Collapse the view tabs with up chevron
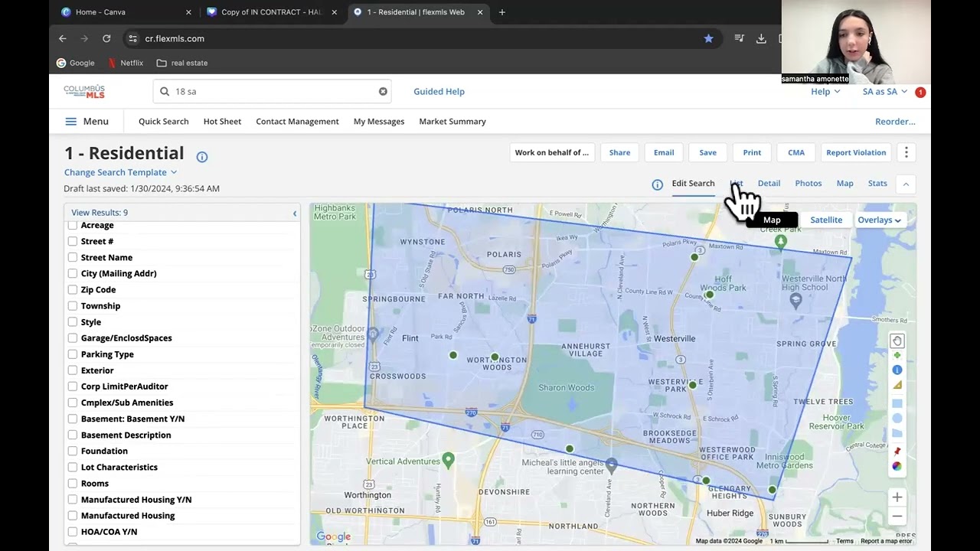The width and height of the screenshot is (980, 551). point(906,184)
